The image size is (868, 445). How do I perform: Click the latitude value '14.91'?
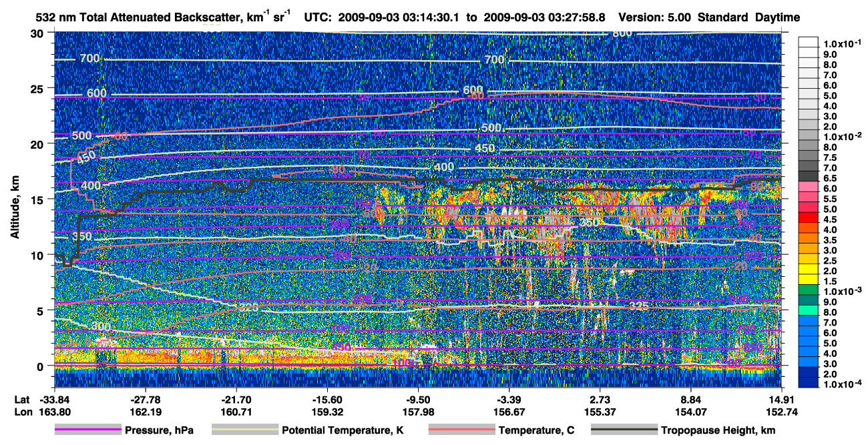(x=782, y=398)
